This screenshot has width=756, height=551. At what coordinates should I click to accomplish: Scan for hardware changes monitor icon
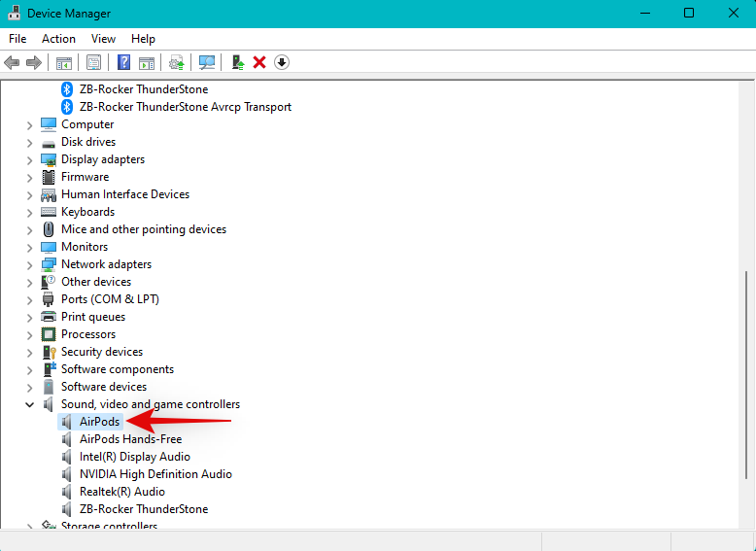[207, 62]
